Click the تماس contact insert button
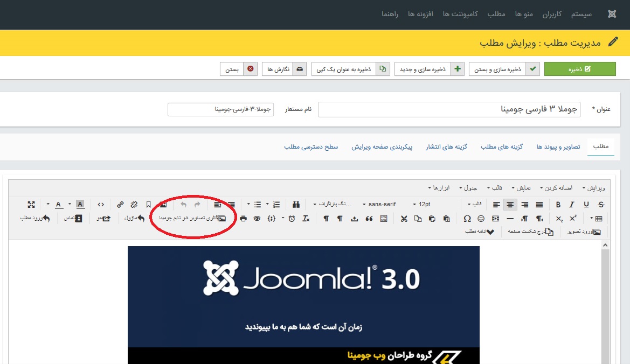Screen dimensions: 630x364 pos(73,218)
